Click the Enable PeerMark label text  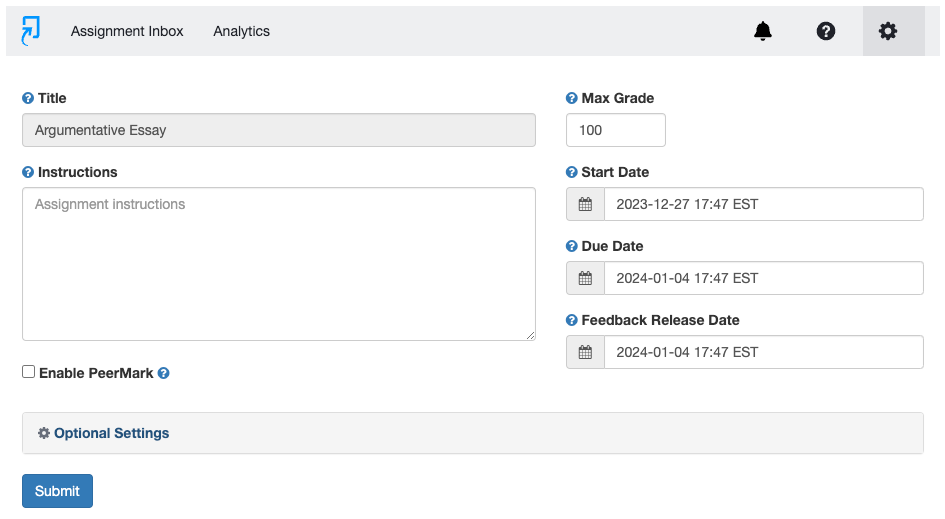point(96,373)
